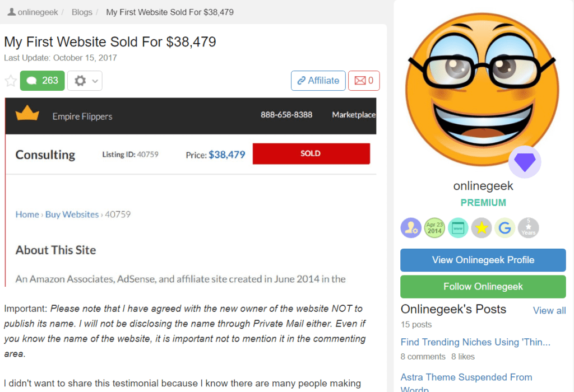Click the Empire Flippers crown logo
Image resolution: width=574 pixels, height=392 pixels.
[27, 113]
